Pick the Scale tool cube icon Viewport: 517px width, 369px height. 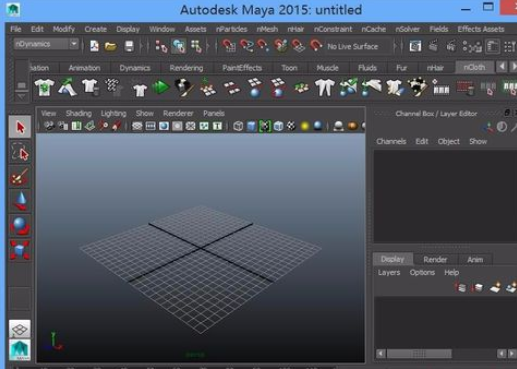click(x=20, y=250)
